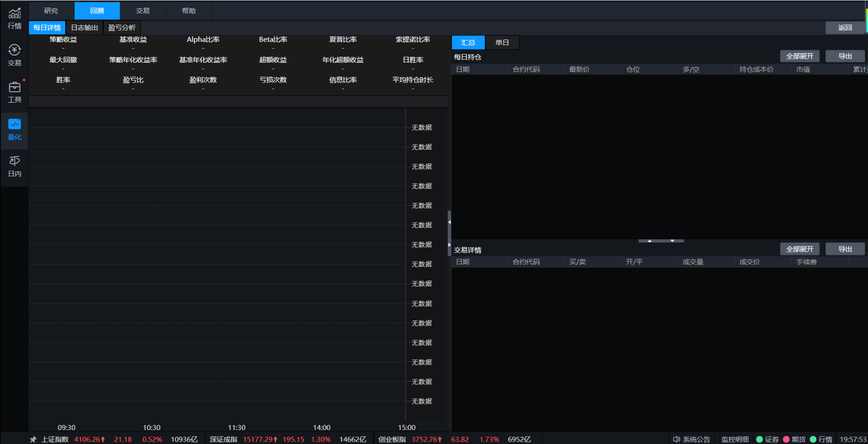This screenshot has width=868, height=444.
Task: Click the 系统公告 speaker icon
Action: pos(676,439)
